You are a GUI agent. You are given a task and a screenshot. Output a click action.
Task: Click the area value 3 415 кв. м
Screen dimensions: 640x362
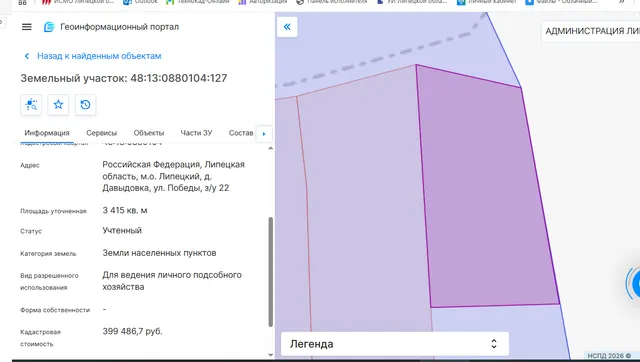click(125, 211)
